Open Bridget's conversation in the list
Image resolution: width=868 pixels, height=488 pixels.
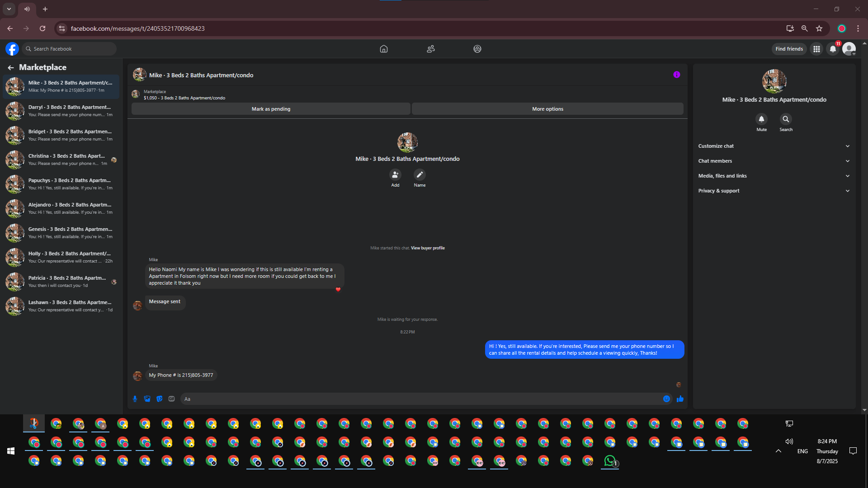point(61,135)
